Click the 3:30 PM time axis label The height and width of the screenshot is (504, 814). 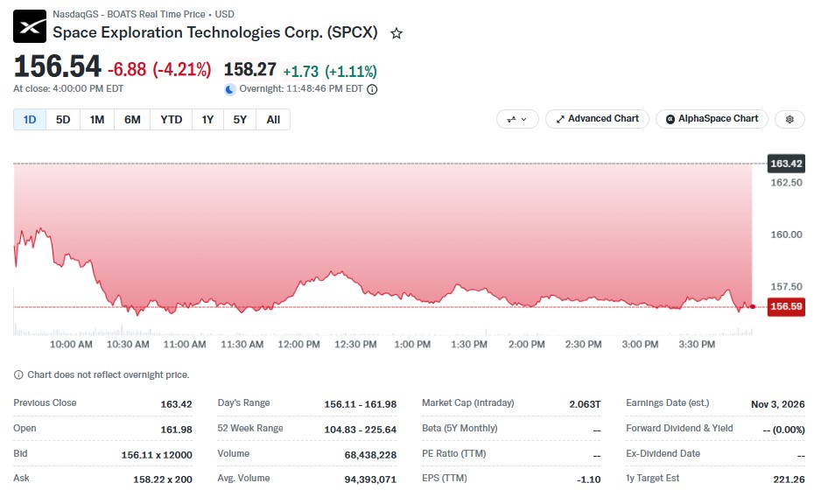tap(697, 344)
